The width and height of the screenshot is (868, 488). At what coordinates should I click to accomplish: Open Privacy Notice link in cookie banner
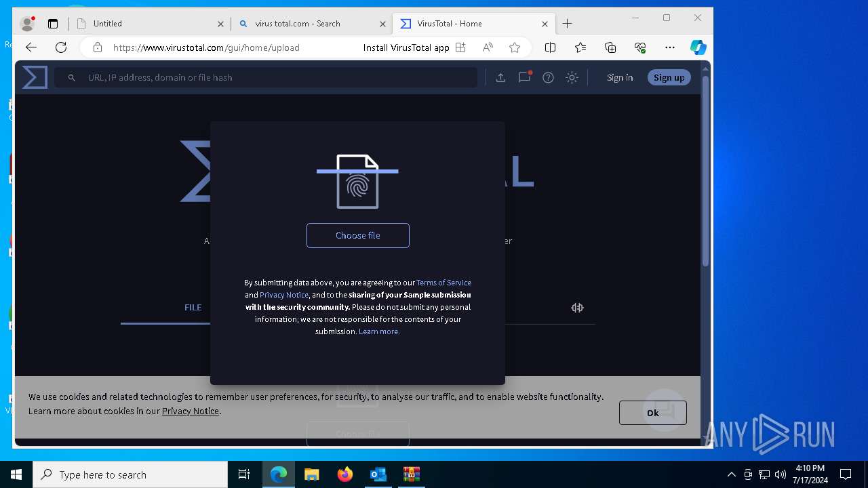click(191, 411)
